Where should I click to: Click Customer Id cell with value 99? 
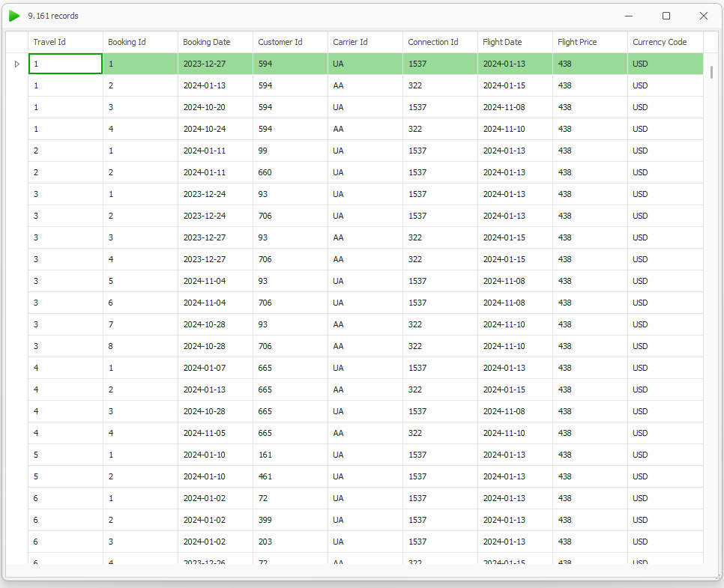tap(290, 151)
